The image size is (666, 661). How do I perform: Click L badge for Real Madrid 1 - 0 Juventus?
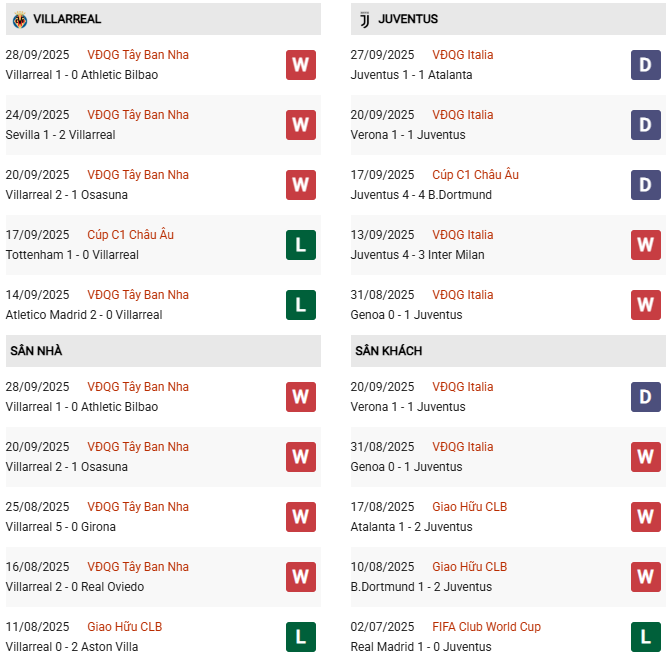coord(646,637)
